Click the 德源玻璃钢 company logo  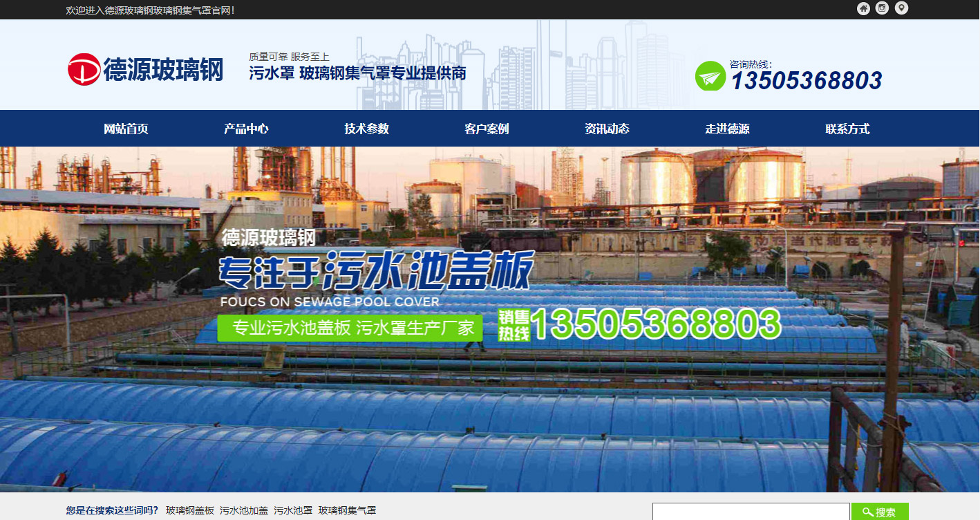tap(145, 68)
